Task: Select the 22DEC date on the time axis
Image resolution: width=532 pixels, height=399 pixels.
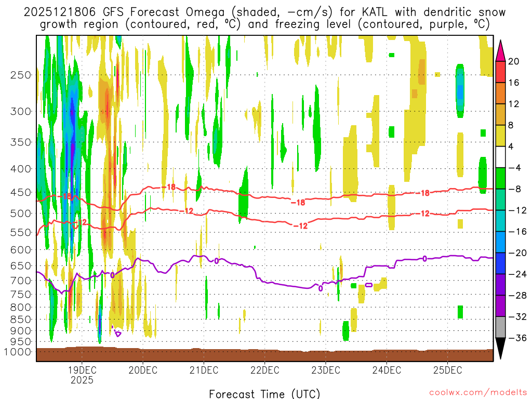Action: [x=264, y=370]
